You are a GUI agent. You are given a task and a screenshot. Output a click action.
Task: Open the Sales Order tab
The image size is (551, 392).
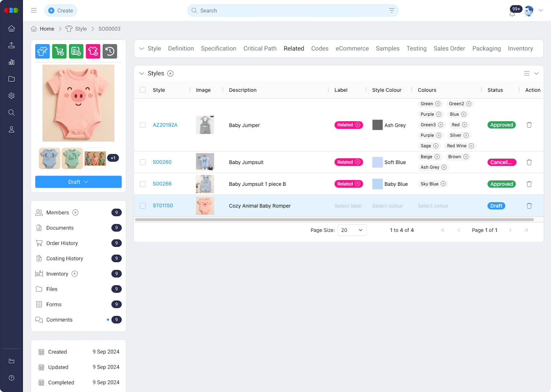(x=449, y=49)
